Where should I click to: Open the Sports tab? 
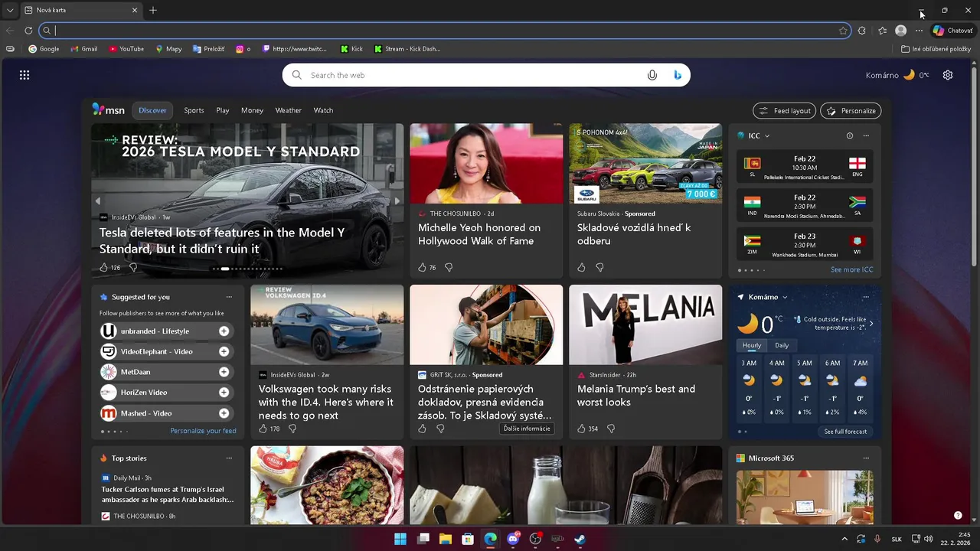pos(194,110)
